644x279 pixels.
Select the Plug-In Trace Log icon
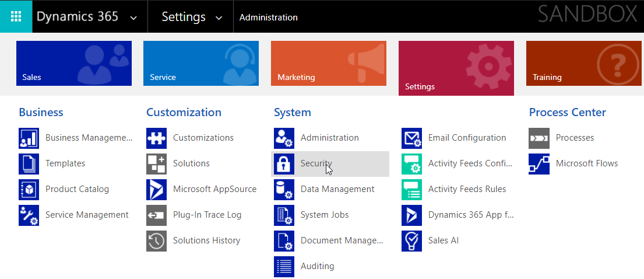click(156, 215)
